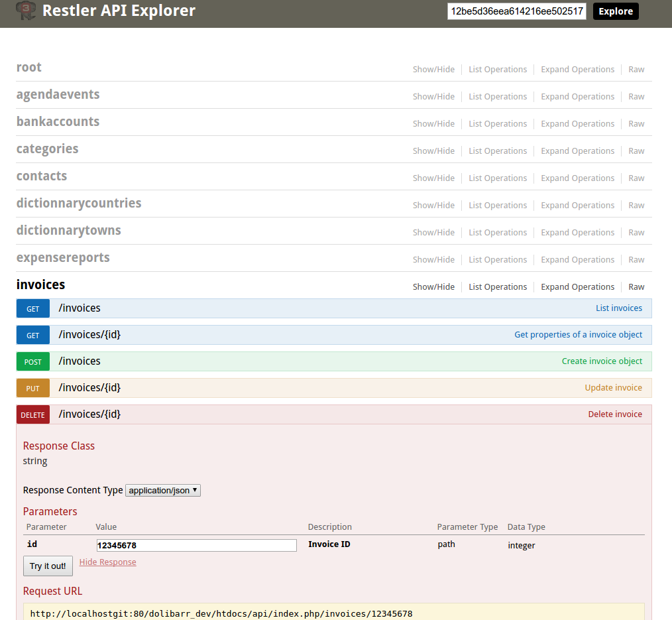This screenshot has height=620, width=672.
Task: Click Expand Operations for categories
Action: coord(577,151)
